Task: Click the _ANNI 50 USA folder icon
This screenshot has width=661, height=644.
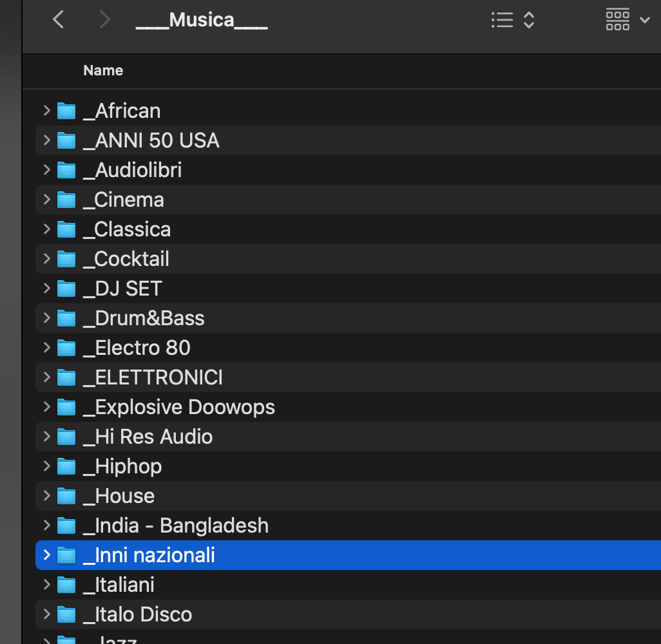Action: tap(66, 140)
